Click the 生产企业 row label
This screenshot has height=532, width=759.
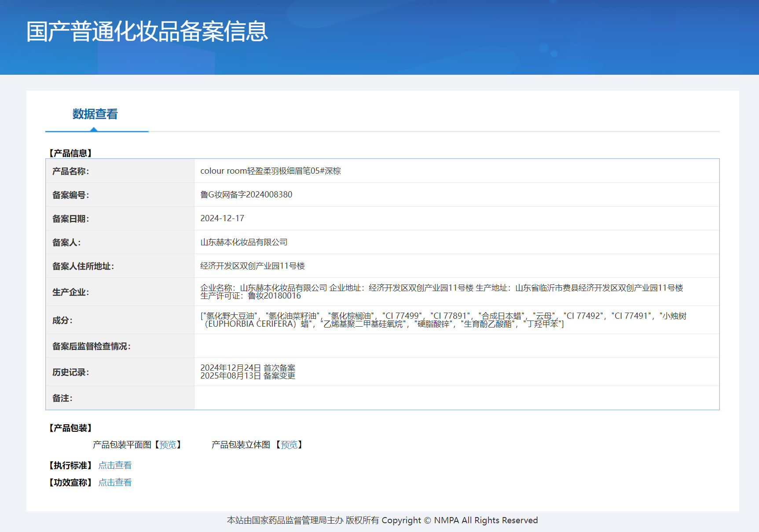click(x=70, y=292)
